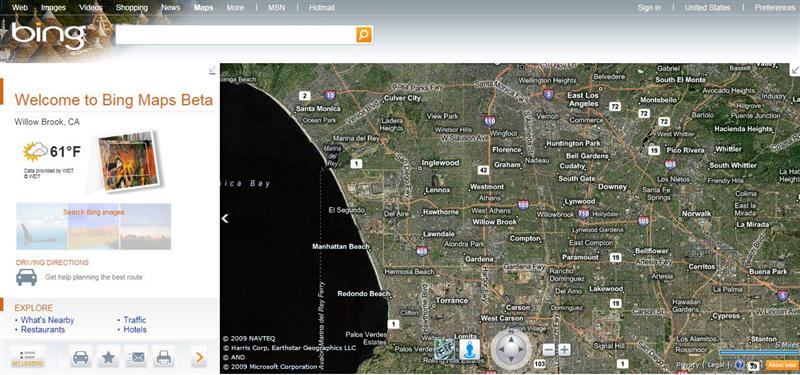The image size is (800, 375).
Task: Click the Culver City label on the map
Action: click(x=402, y=98)
